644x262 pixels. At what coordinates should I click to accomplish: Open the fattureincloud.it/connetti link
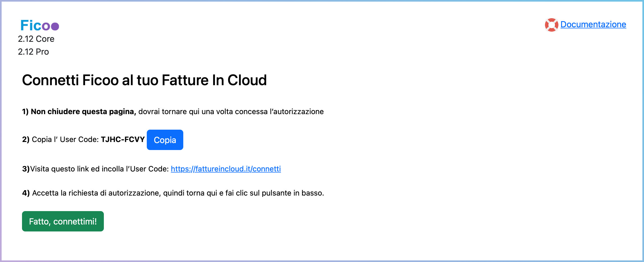click(x=226, y=169)
